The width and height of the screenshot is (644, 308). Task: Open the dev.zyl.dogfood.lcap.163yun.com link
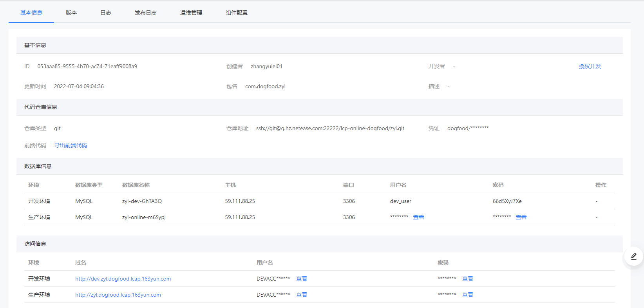(x=123, y=279)
